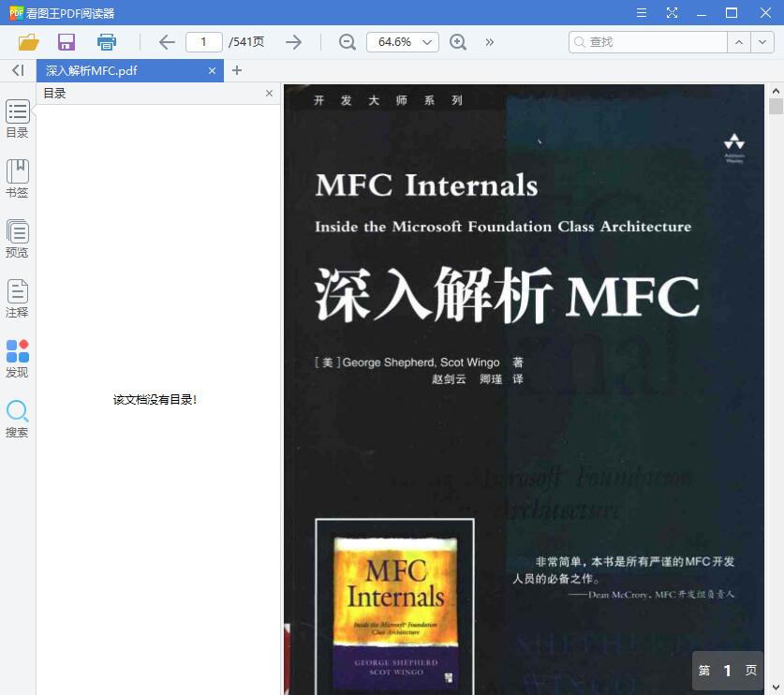Jump to previous search result arrow
This screenshot has width=784, height=695.
tap(739, 42)
